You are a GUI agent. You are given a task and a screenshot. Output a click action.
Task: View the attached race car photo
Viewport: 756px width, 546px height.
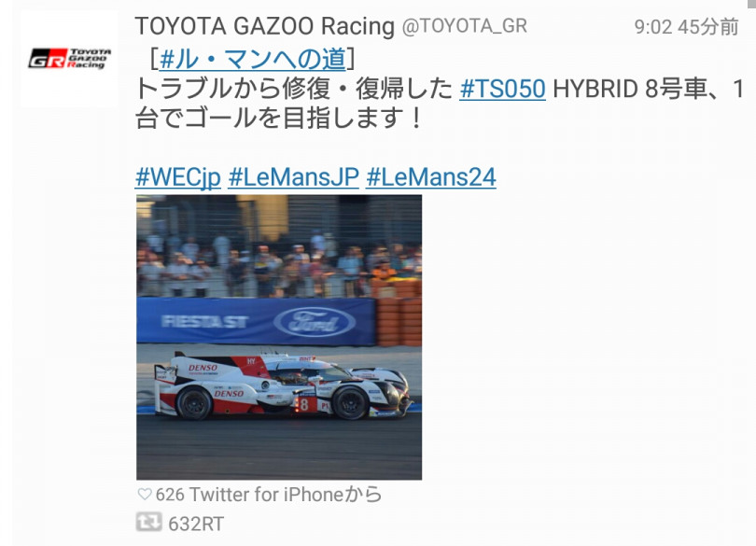(x=279, y=337)
